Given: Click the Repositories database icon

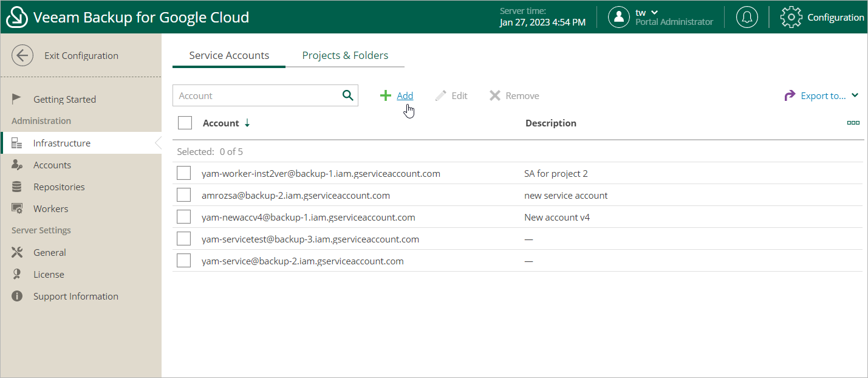Looking at the screenshot, I should coord(17,187).
